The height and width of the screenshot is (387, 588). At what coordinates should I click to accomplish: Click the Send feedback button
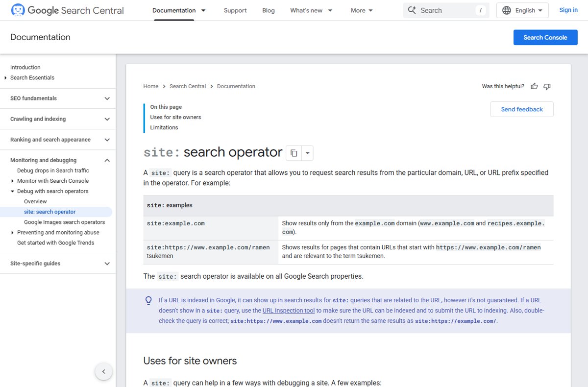pyautogui.click(x=522, y=109)
